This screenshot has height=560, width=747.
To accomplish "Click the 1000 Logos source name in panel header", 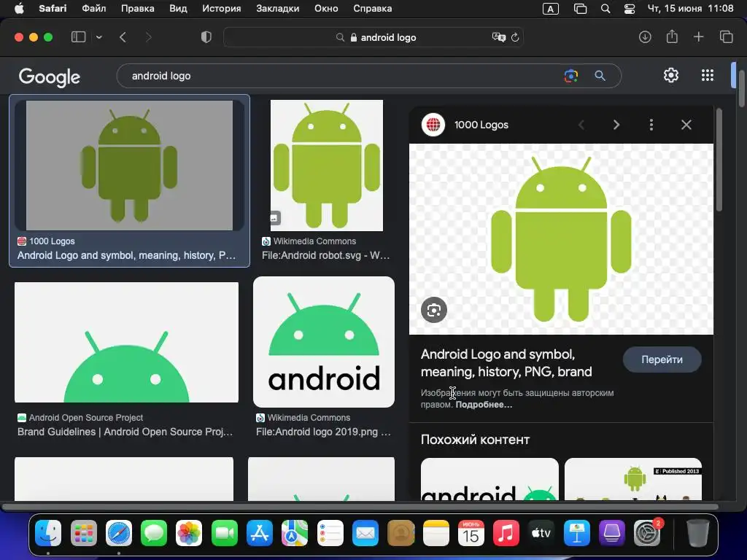I will [481, 125].
